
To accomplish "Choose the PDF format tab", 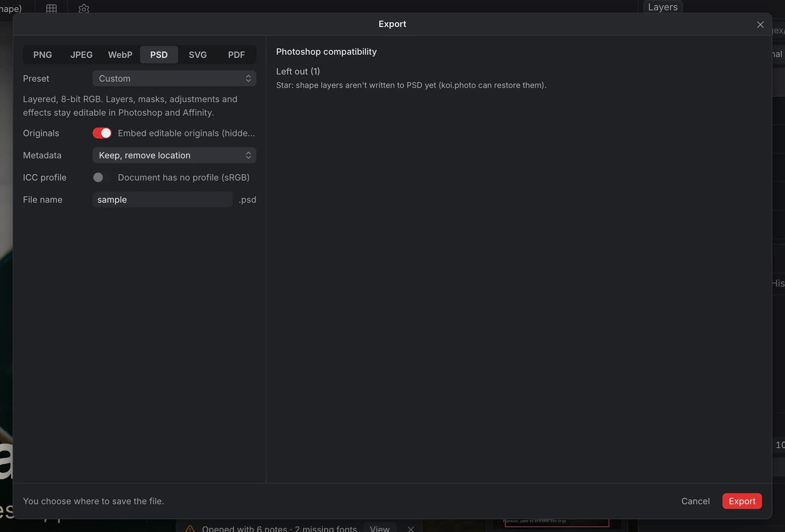I will pyautogui.click(x=236, y=54).
